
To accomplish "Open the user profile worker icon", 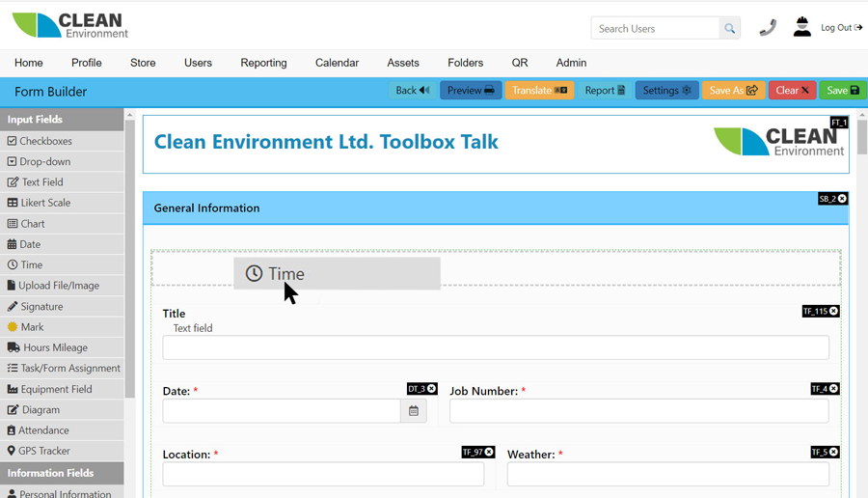I will (x=801, y=27).
